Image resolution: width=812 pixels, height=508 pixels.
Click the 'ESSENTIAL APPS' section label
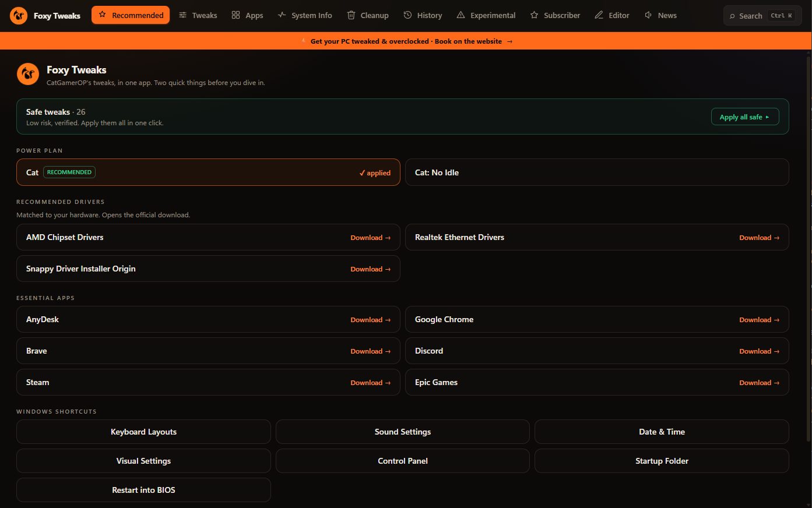(x=45, y=298)
